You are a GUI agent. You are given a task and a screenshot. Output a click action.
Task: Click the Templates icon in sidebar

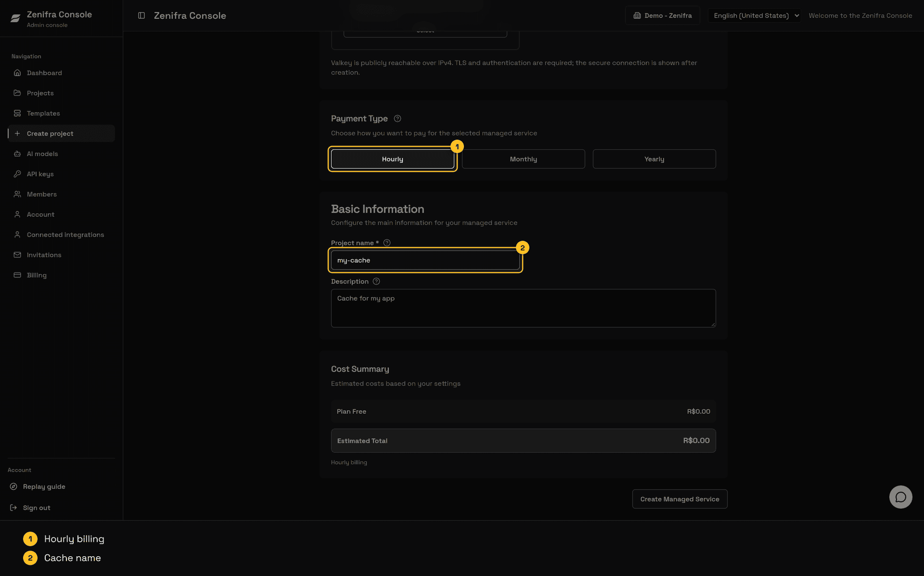click(x=17, y=113)
